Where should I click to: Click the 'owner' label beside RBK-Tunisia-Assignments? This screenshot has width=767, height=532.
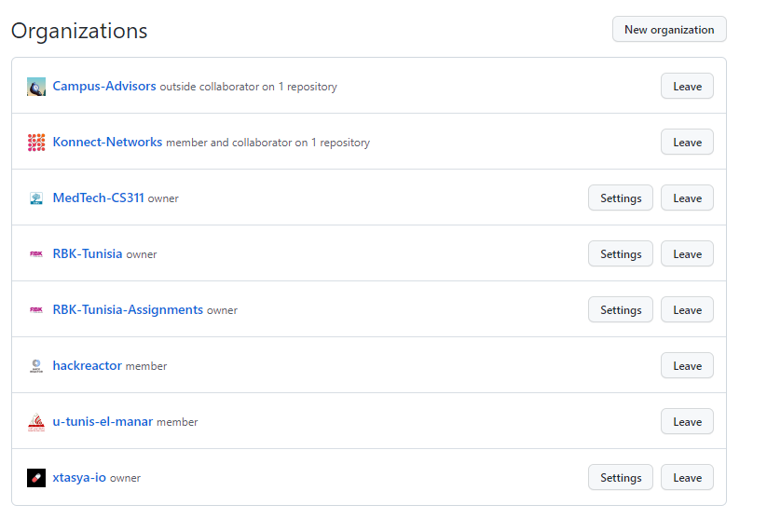click(x=222, y=310)
